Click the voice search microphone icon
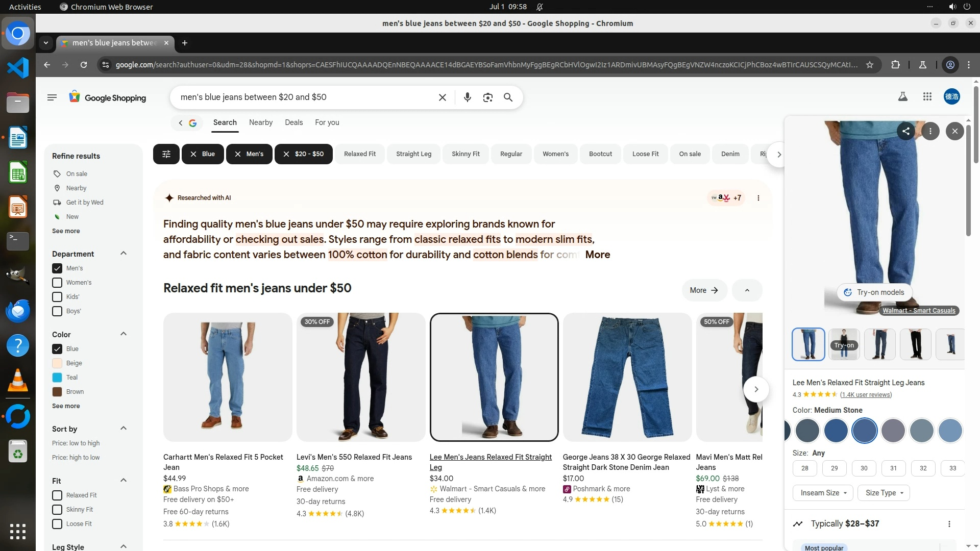 [x=467, y=97]
